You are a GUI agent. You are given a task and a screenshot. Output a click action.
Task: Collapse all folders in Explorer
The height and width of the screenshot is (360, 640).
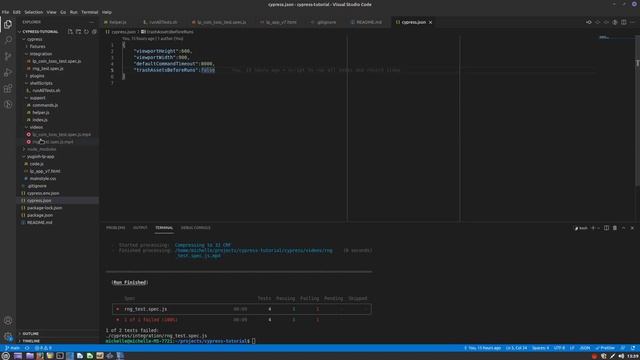tap(94, 31)
